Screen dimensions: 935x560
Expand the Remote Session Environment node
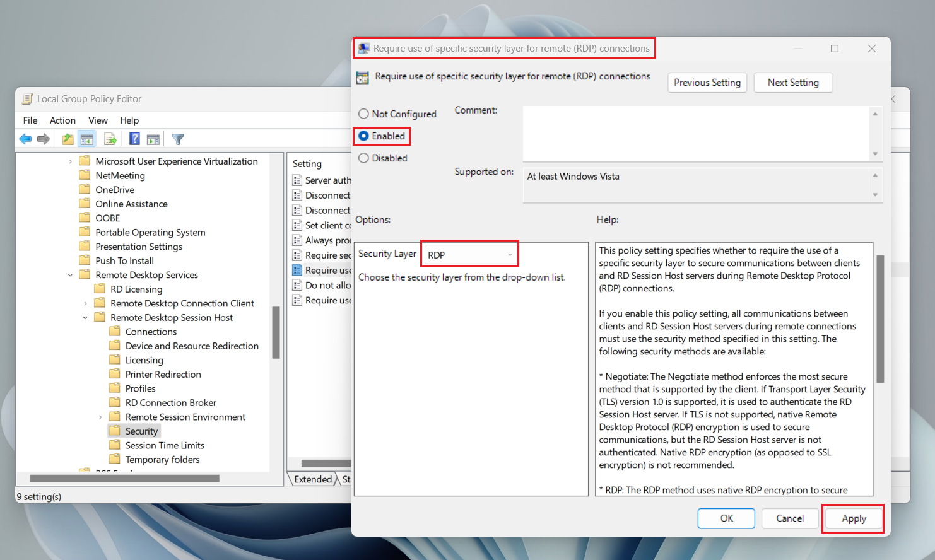[100, 417]
